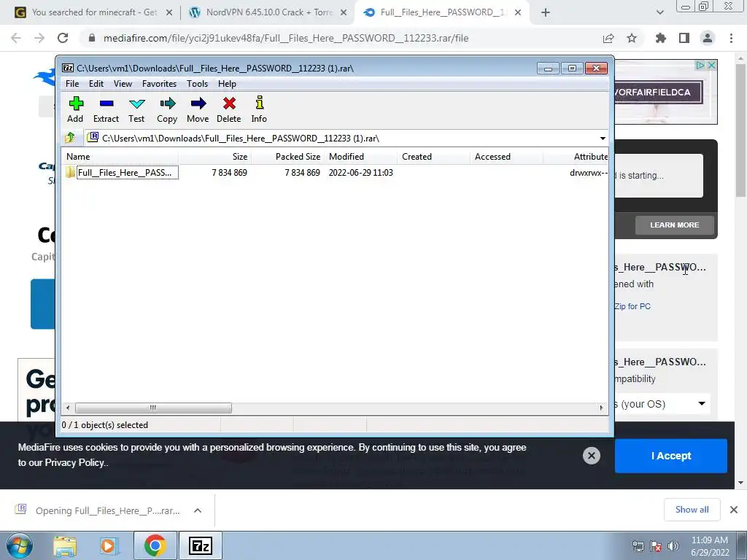Image resolution: width=747 pixels, height=560 pixels.
Task: Open the Chrome extensions puzzle icon
Action: point(661,38)
